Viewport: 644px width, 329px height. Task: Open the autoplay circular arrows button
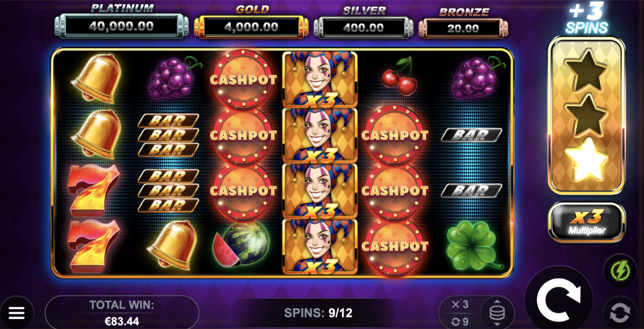pyautogui.click(x=619, y=313)
